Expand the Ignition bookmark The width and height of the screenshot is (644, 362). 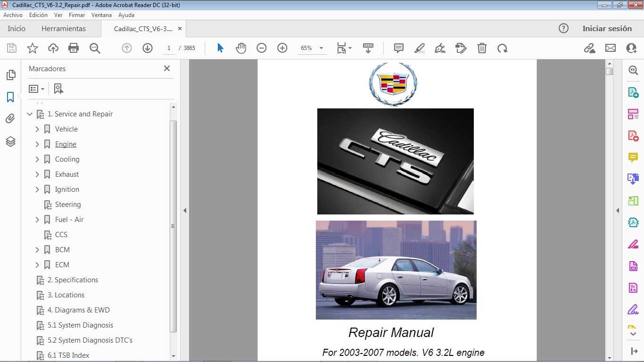tap(37, 189)
